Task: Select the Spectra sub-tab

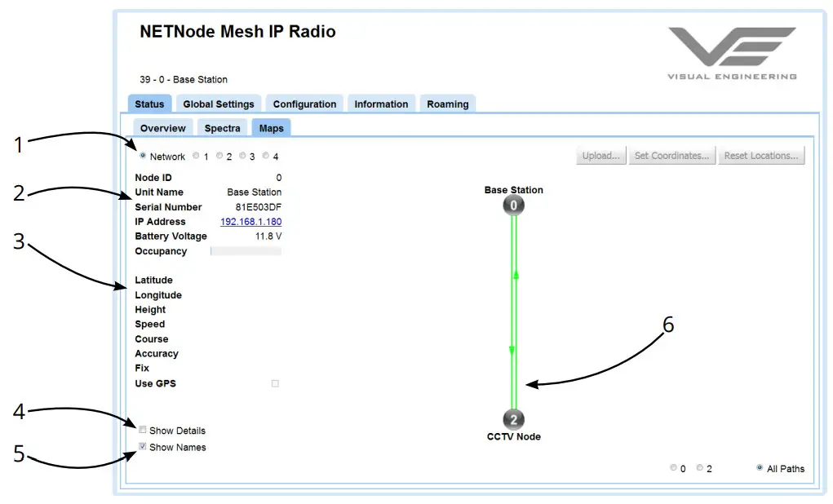Action: (x=220, y=128)
